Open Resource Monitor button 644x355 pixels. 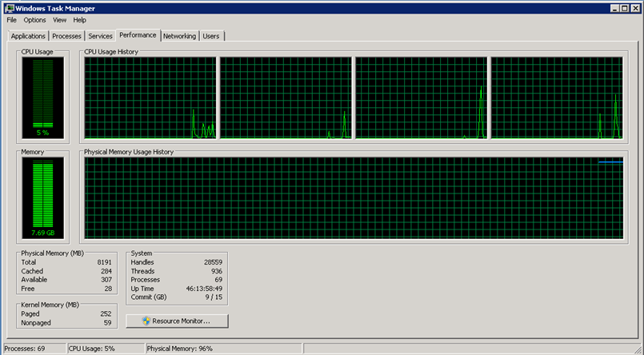[x=177, y=321]
